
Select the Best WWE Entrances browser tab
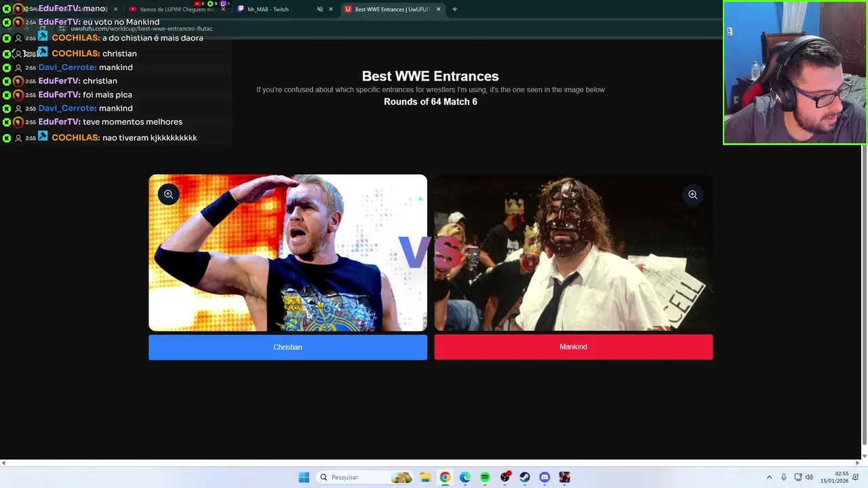click(392, 9)
